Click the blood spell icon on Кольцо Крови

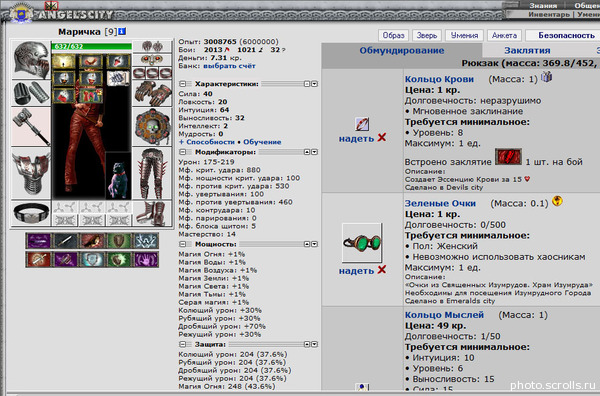508,157
